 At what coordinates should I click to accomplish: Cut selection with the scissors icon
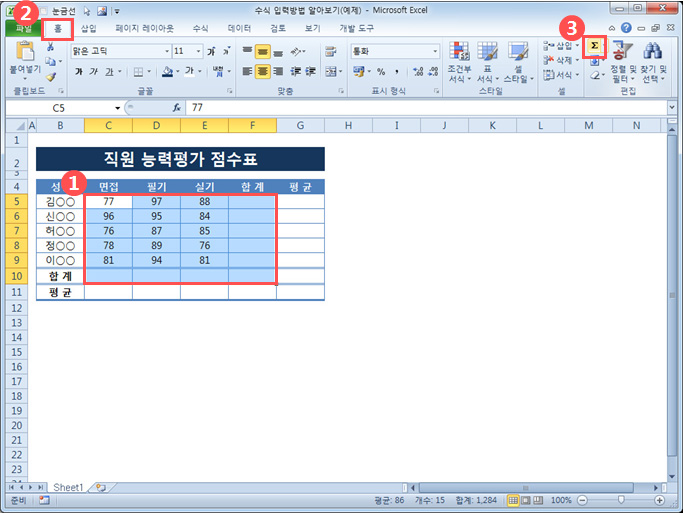point(51,47)
